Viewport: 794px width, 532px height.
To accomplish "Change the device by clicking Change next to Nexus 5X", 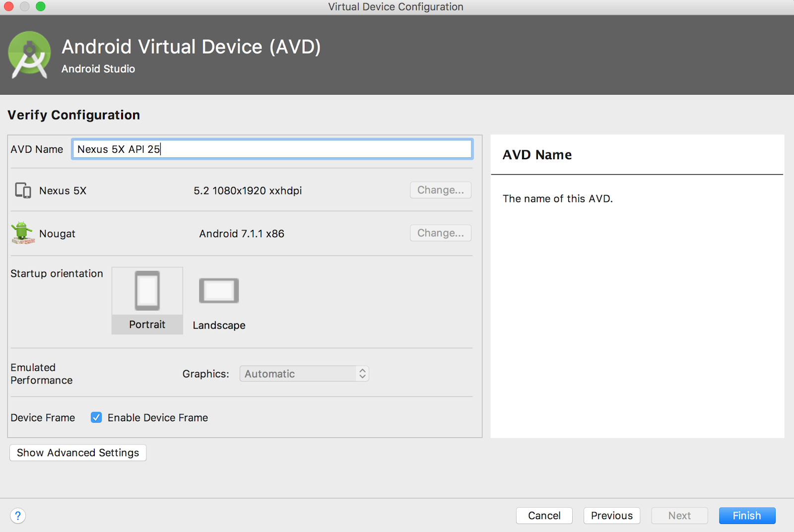I will [x=440, y=190].
